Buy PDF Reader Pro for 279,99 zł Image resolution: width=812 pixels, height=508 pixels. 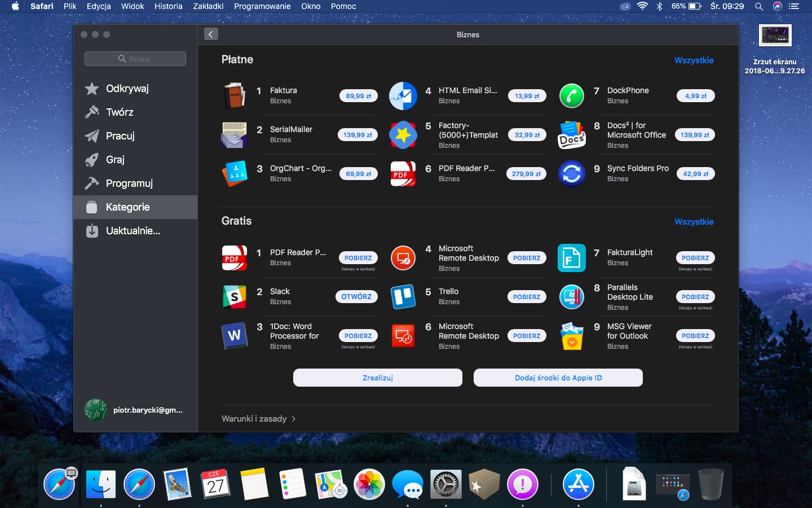(527, 174)
